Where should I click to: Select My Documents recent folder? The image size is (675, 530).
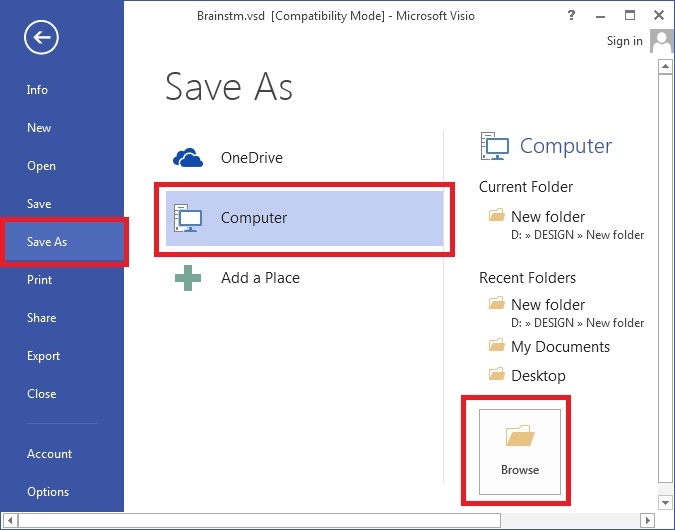pyautogui.click(x=560, y=347)
